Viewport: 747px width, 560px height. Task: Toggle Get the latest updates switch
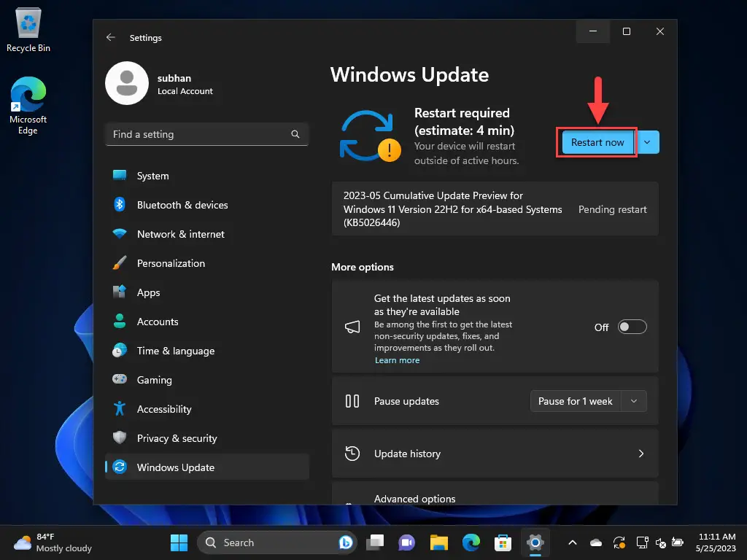632,327
